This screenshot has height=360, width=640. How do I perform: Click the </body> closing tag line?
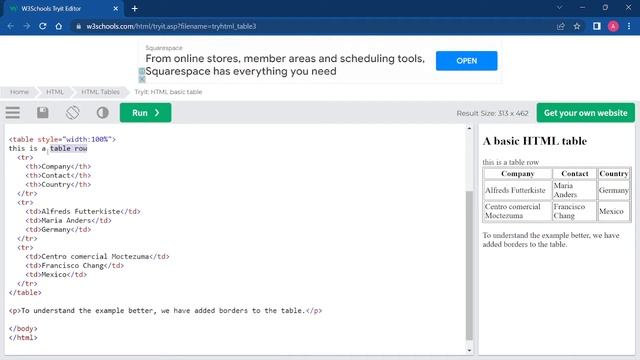23,328
